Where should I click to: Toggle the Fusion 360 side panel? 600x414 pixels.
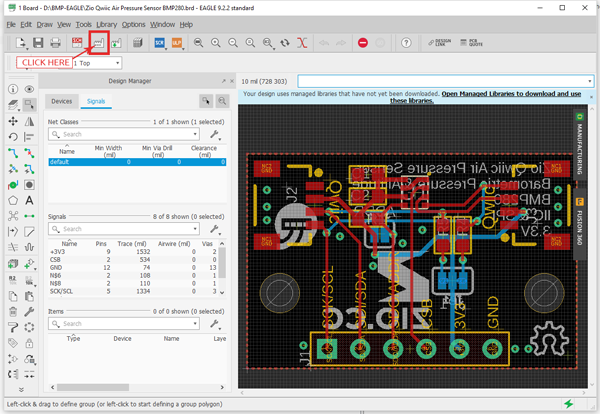point(580,224)
